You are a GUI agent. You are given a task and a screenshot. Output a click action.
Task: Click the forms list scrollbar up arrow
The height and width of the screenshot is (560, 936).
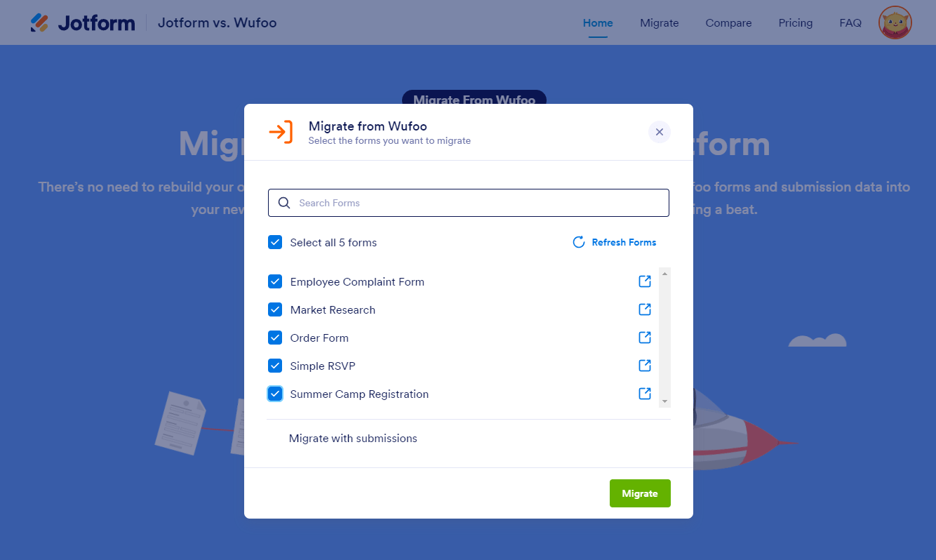664,272
